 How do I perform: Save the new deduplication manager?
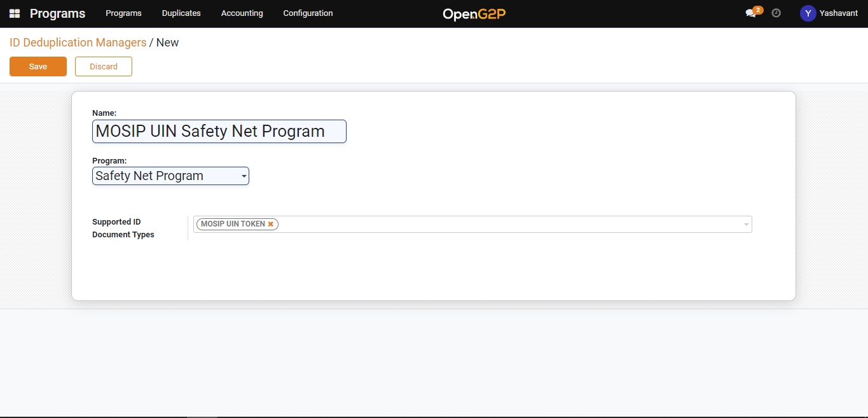[x=38, y=67]
